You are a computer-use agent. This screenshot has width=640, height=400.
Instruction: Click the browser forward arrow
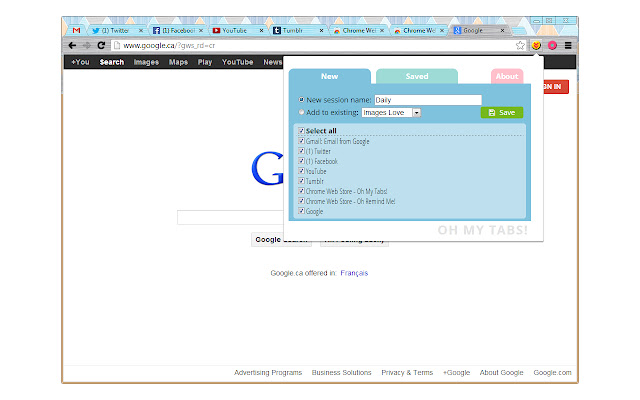click(x=87, y=45)
